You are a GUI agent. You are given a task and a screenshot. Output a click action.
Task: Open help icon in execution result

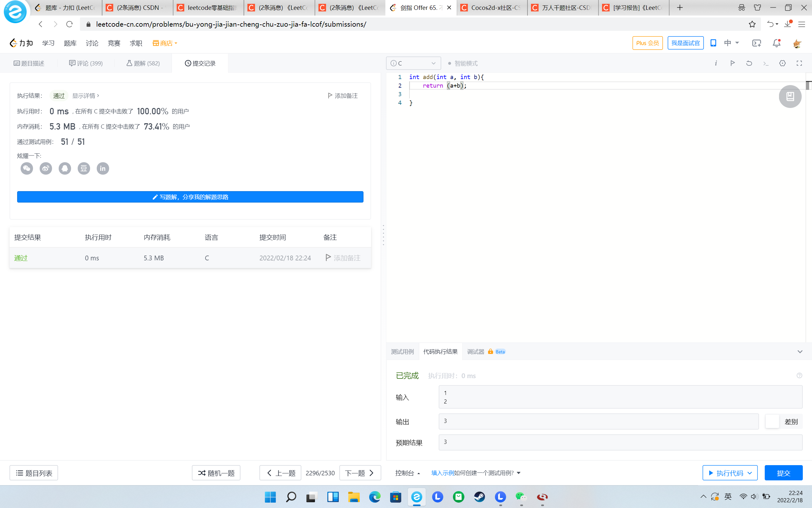[x=799, y=376]
